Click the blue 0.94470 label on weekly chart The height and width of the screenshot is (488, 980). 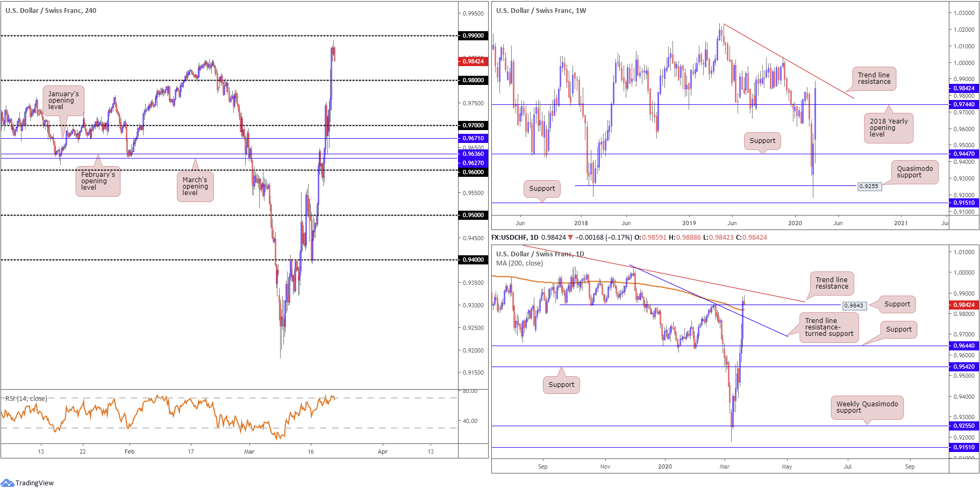(964, 154)
